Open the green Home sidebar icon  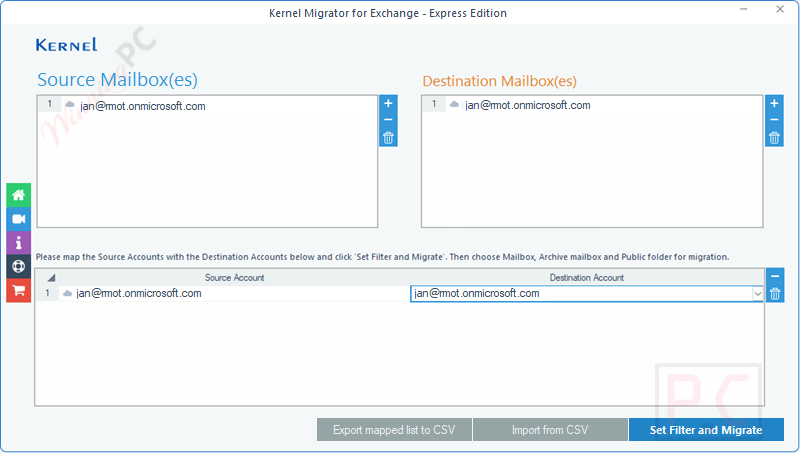[x=18, y=195]
